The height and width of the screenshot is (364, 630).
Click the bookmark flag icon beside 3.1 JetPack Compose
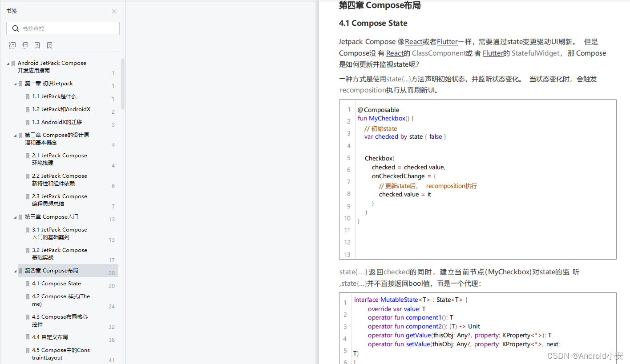tap(28, 230)
